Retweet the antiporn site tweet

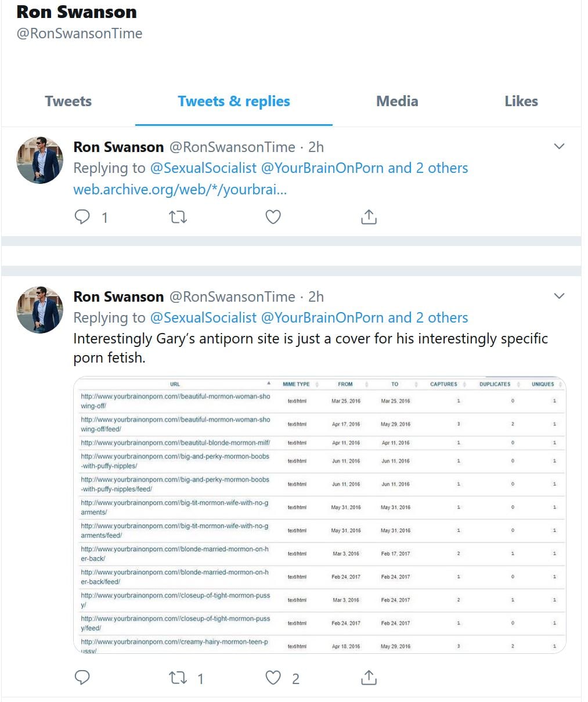click(178, 678)
